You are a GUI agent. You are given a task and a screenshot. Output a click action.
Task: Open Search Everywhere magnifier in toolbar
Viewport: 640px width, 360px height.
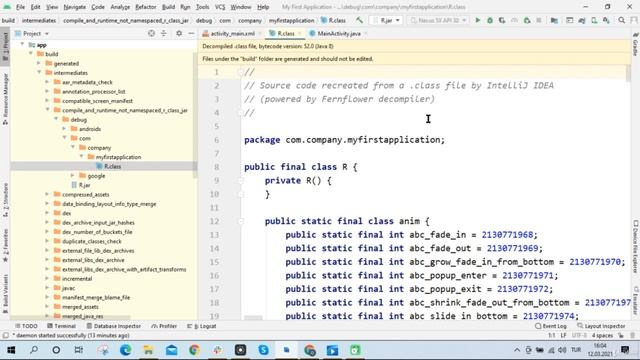click(622, 20)
